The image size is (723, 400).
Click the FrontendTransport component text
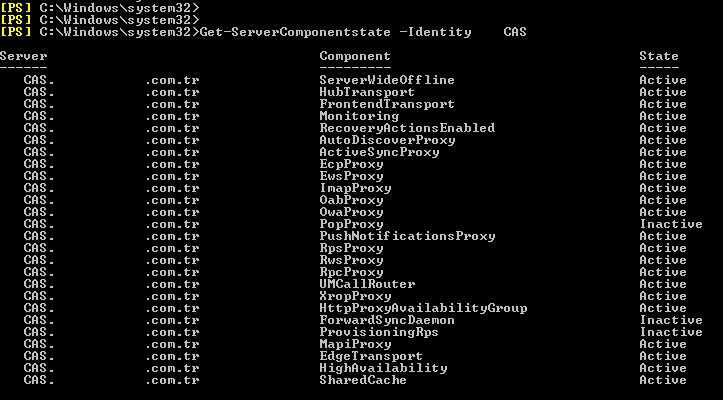click(x=387, y=104)
